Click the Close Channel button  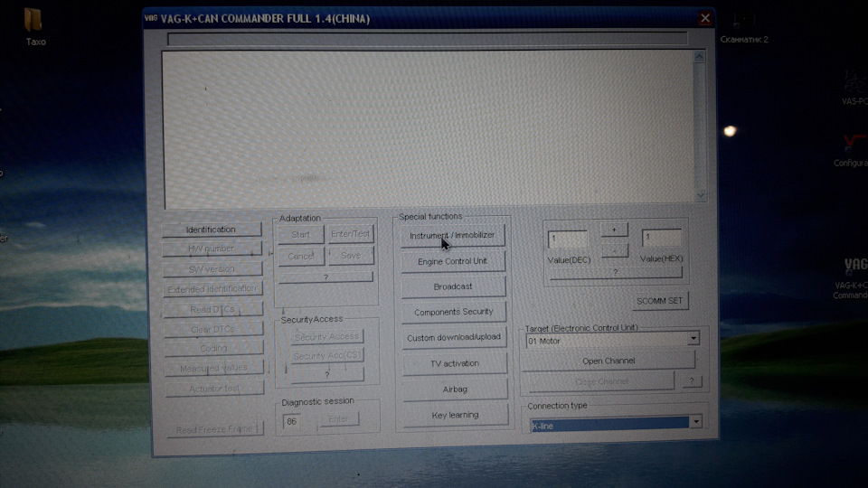click(x=601, y=381)
